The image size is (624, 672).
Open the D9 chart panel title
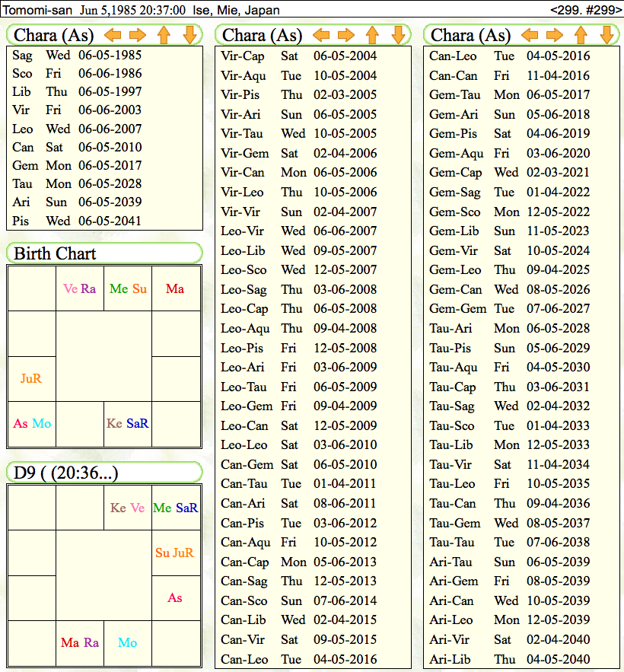coord(66,473)
